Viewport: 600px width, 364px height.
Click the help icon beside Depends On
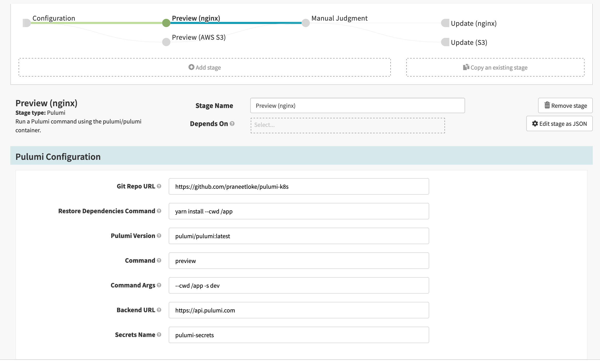click(x=233, y=123)
